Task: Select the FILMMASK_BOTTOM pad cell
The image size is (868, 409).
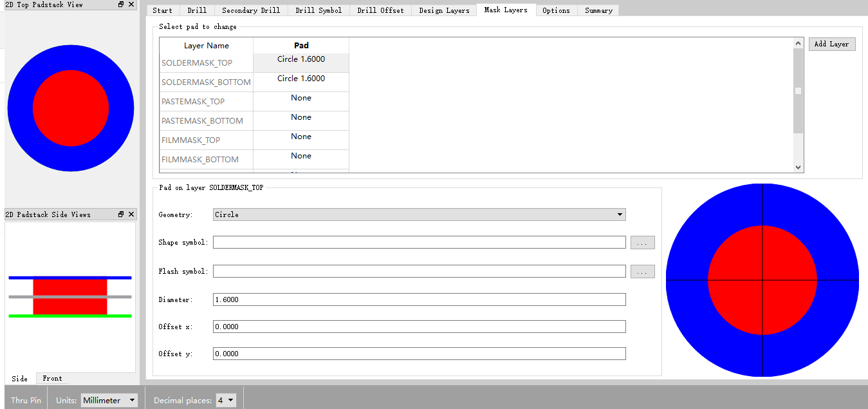Action: pyautogui.click(x=301, y=160)
